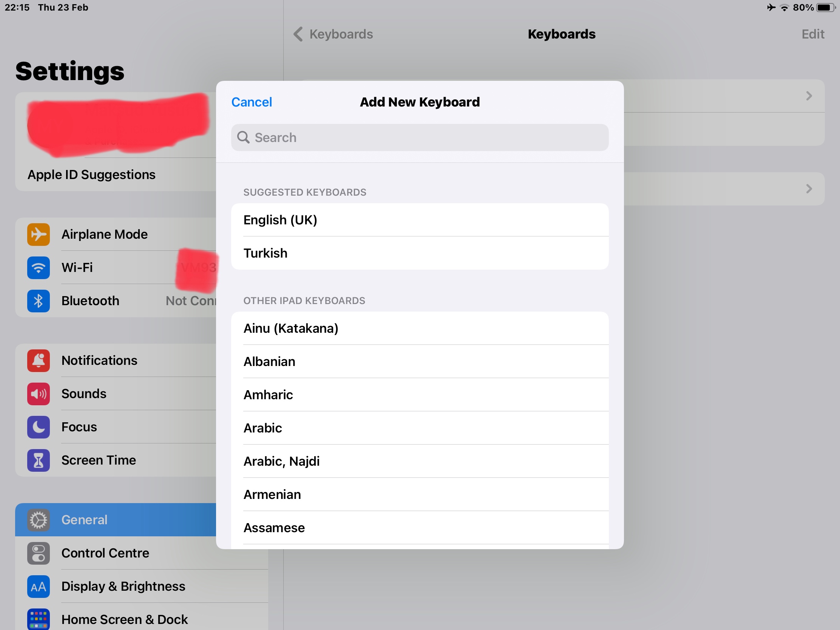Image resolution: width=840 pixels, height=630 pixels.
Task: Click the keyboard Search field
Action: pyautogui.click(x=420, y=137)
